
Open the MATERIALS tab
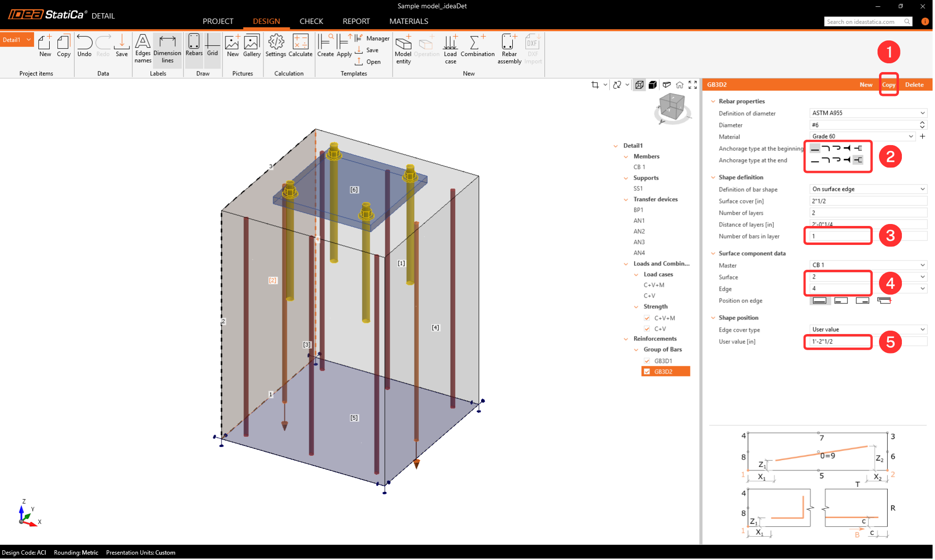(x=409, y=21)
